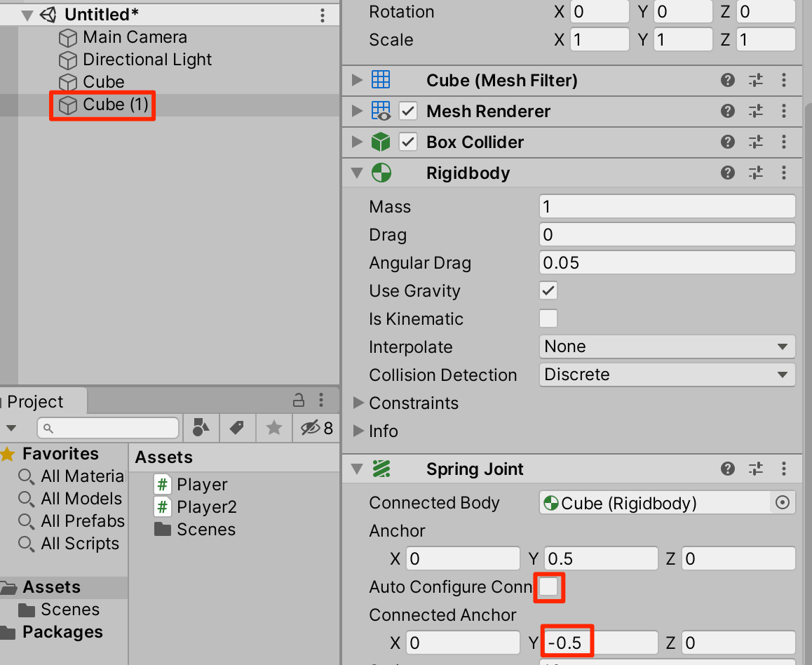
Task: Collapse the Rigidbody component
Action: tap(357, 173)
